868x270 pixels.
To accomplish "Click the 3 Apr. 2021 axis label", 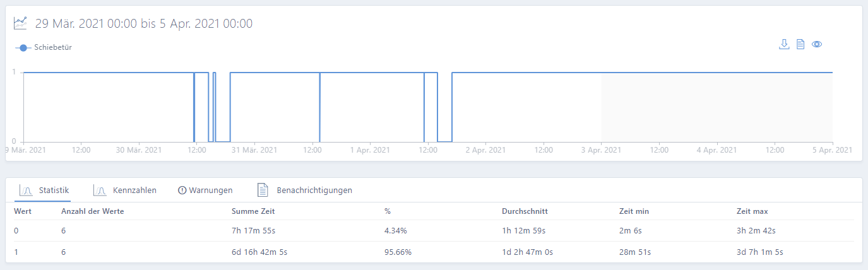I will (x=601, y=150).
